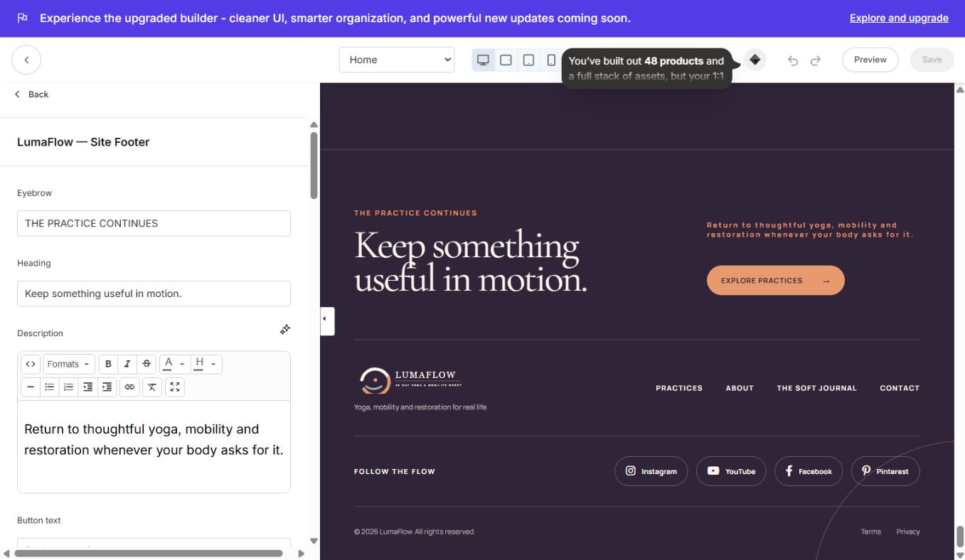
Task: Apply the text color A button
Action: tap(169, 364)
